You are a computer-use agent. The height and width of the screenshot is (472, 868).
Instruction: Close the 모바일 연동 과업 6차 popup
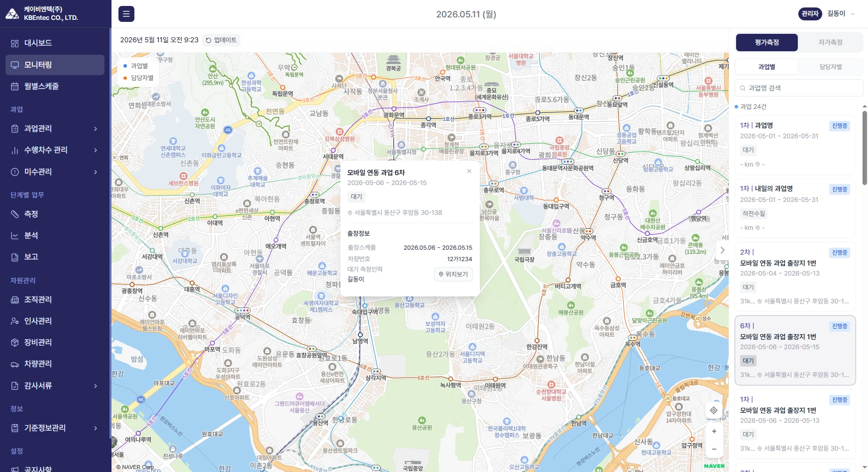(x=469, y=171)
